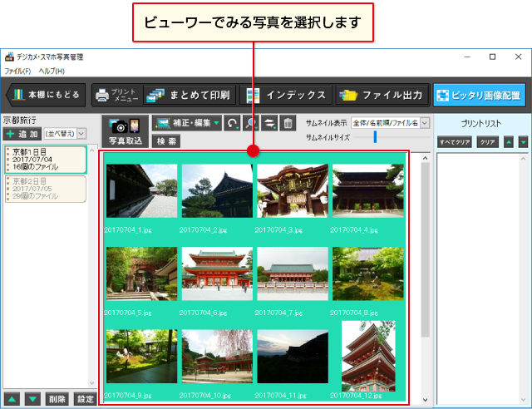
Task: Open the プリントメニュー print menu
Action: pyautogui.click(x=117, y=95)
